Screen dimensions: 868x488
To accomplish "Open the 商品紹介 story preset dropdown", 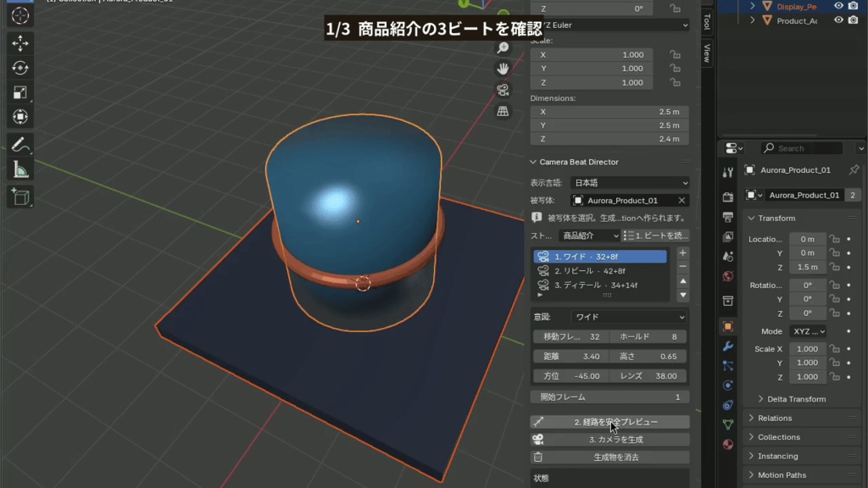I will tap(589, 236).
